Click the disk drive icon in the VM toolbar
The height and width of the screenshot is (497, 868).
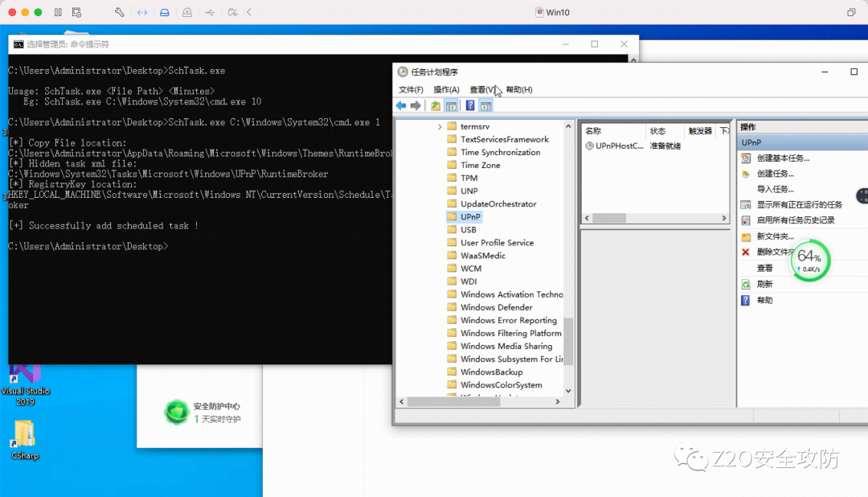click(165, 12)
